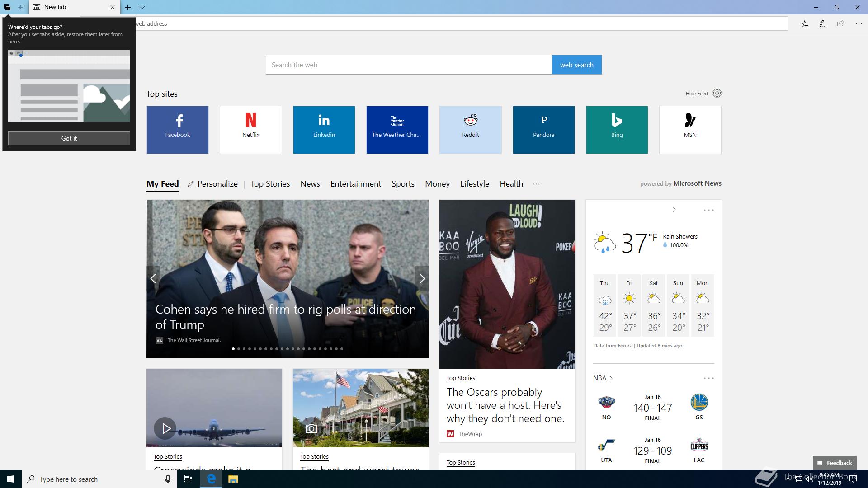Select second carousel pagination dot

(x=239, y=349)
